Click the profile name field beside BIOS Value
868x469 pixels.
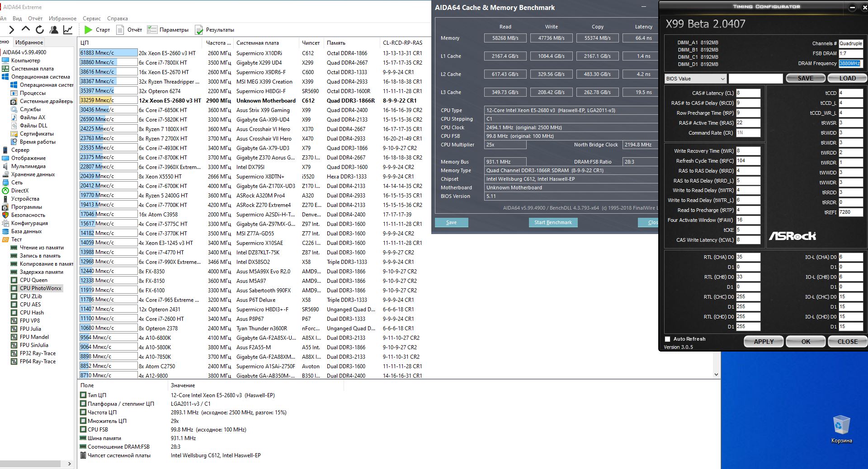pos(755,79)
